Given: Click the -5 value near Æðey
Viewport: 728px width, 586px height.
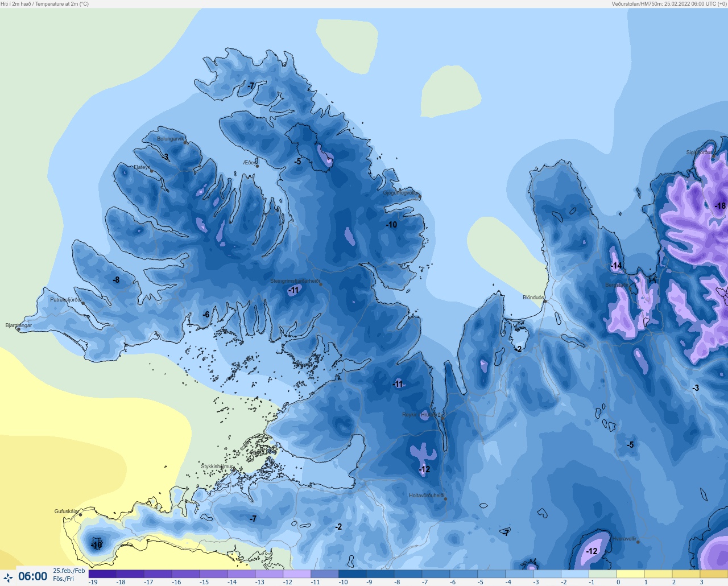Looking at the screenshot, I should [x=297, y=162].
